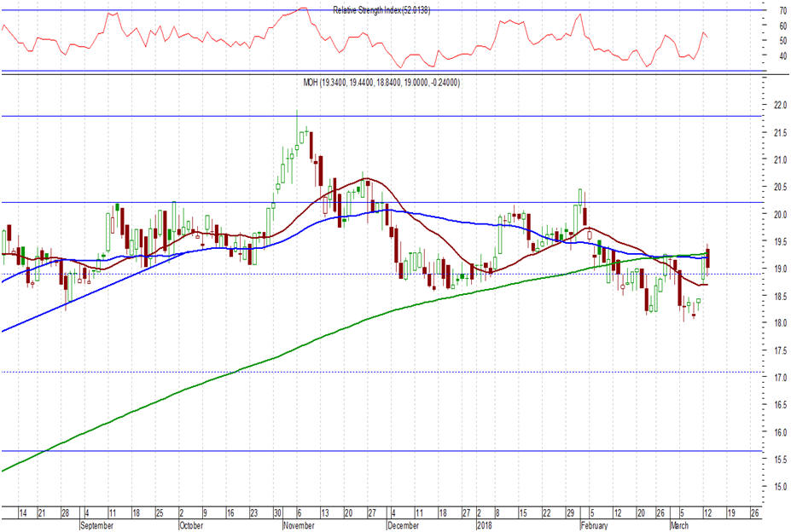This screenshot has width=791, height=532.
Task: Select the RSI axis label 60
Action: 783,26
